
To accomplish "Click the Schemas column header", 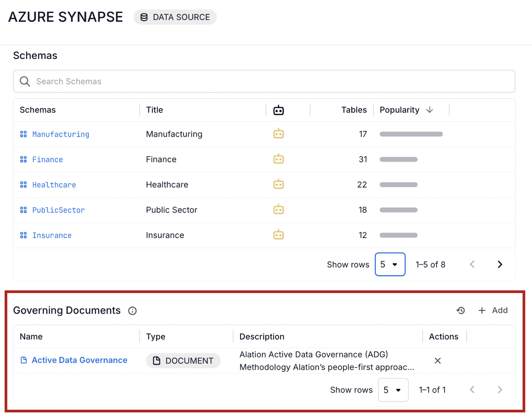I will [38, 110].
